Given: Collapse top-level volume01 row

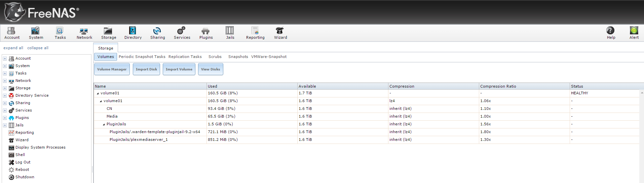Looking at the screenshot, I should coord(98,93).
